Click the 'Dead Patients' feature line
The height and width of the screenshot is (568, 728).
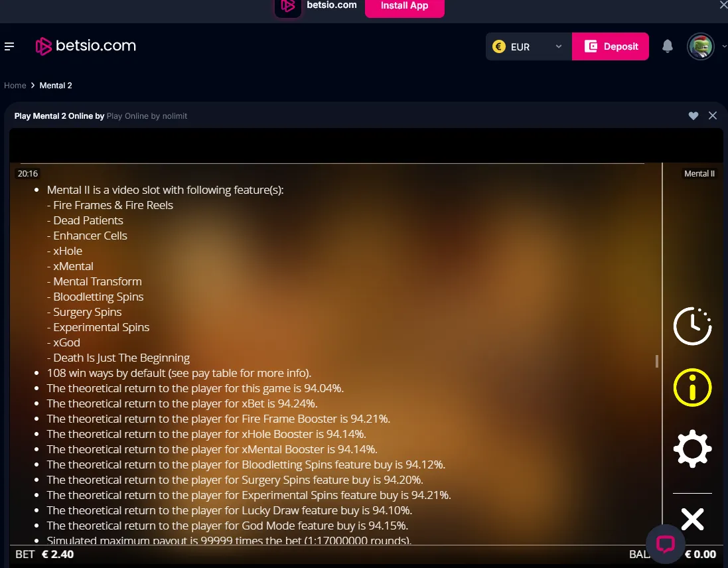85,220
